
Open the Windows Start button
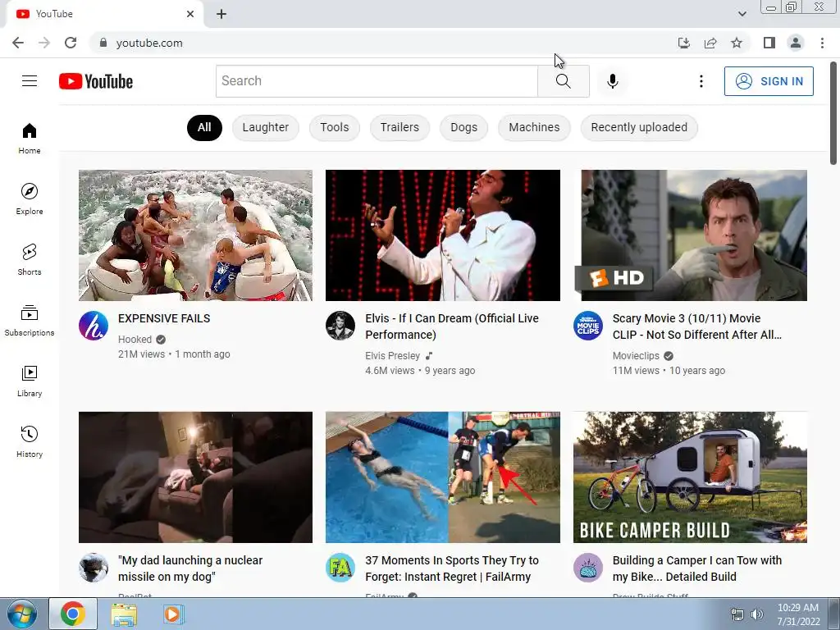22,614
